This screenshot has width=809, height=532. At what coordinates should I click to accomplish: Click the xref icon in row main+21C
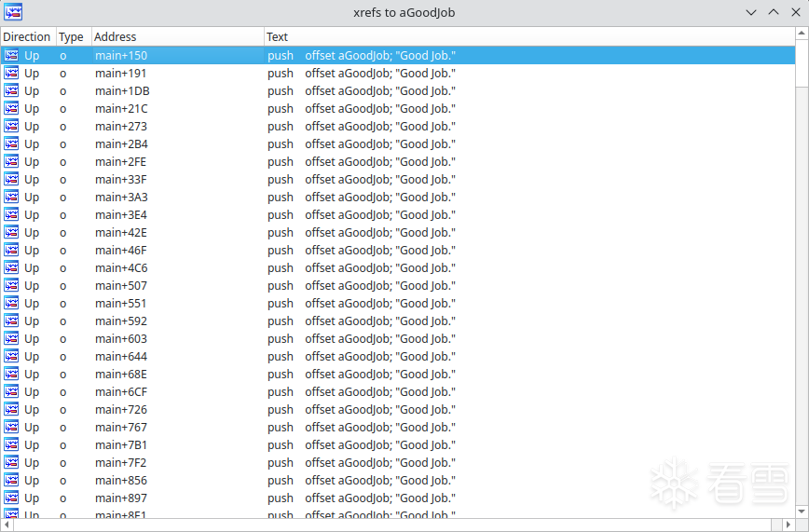pyautogui.click(x=11, y=108)
